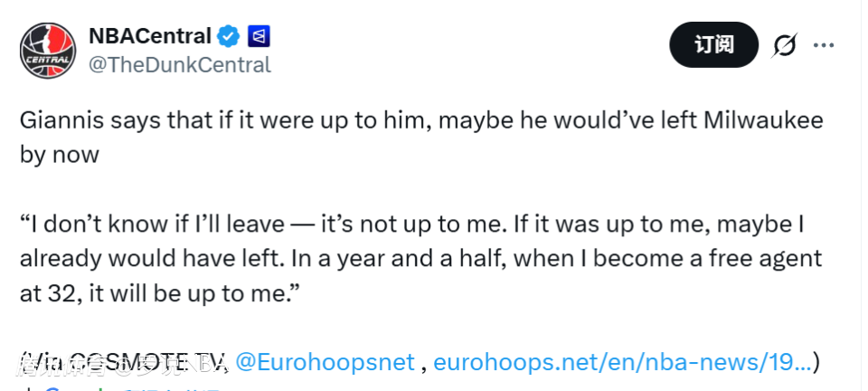Follow the eurohoops.net article link

click(x=621, y=362)
